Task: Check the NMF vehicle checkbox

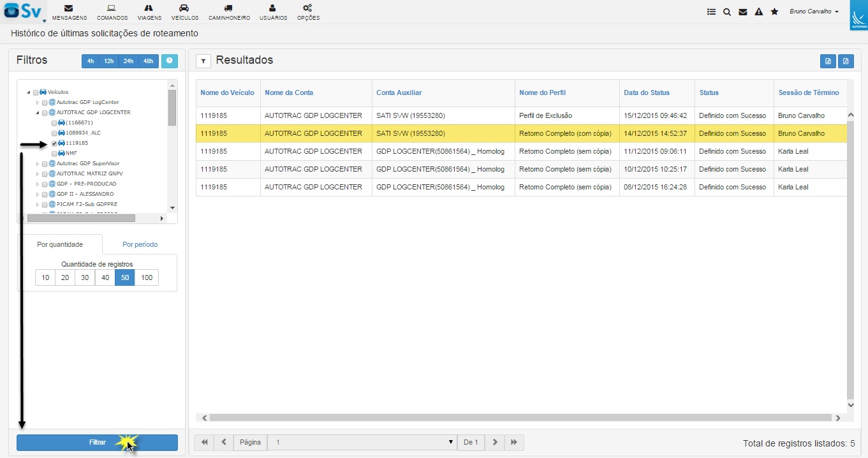Action: (x=54, y=154)
